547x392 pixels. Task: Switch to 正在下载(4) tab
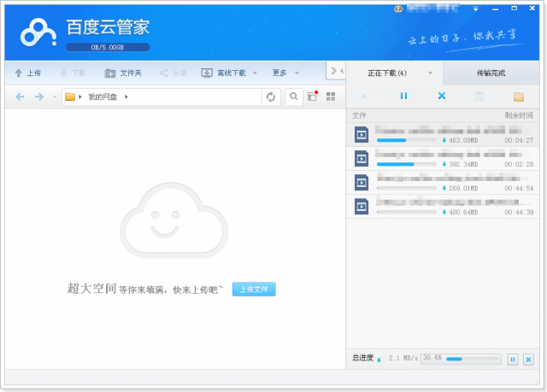(387, 73)
